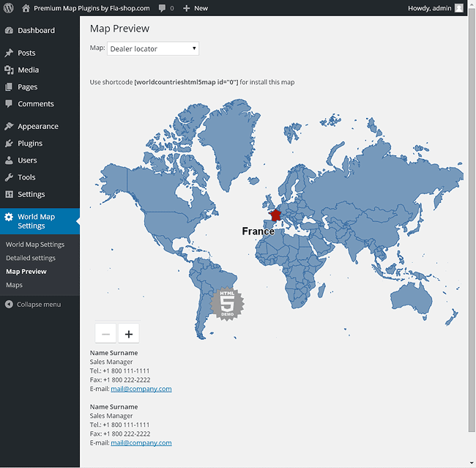Click second mail@company.com email link

141,443
